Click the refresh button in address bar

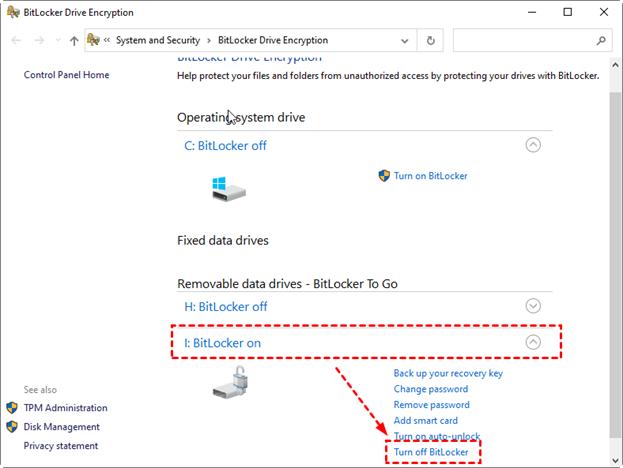coord(430,41)
